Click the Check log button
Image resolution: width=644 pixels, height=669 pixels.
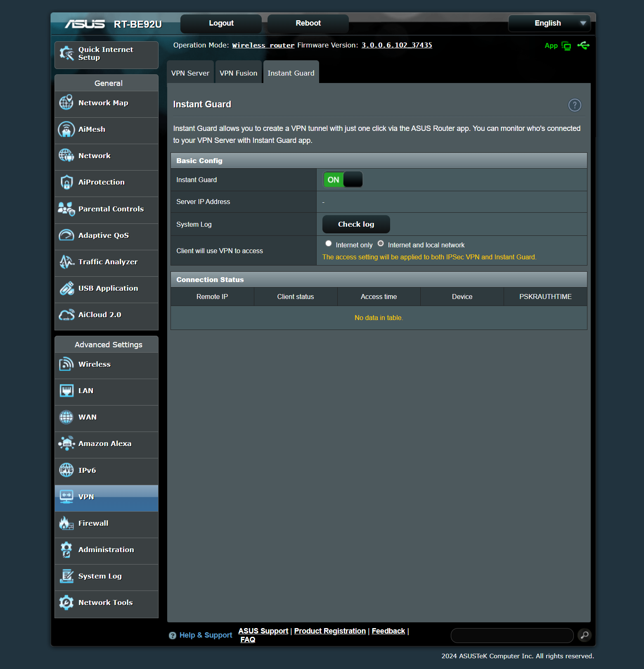pyautogui.click(x=356, y=224)
